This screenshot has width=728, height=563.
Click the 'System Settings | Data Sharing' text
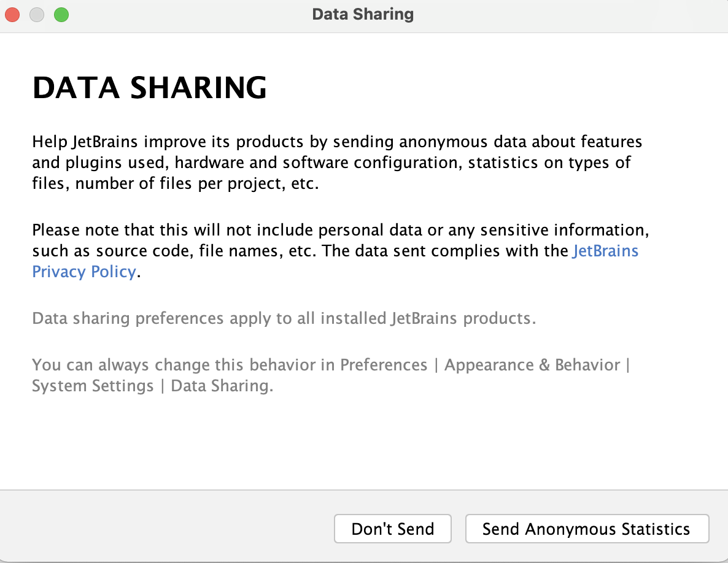click(152, 386)
